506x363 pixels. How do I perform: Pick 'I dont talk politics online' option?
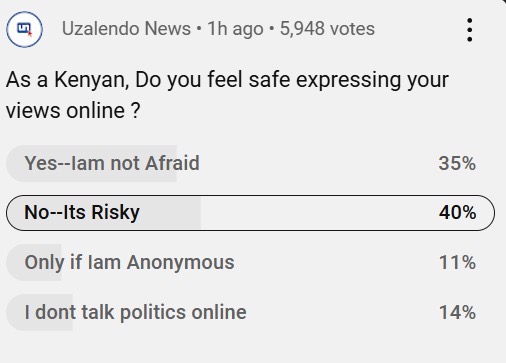[250, 312]
